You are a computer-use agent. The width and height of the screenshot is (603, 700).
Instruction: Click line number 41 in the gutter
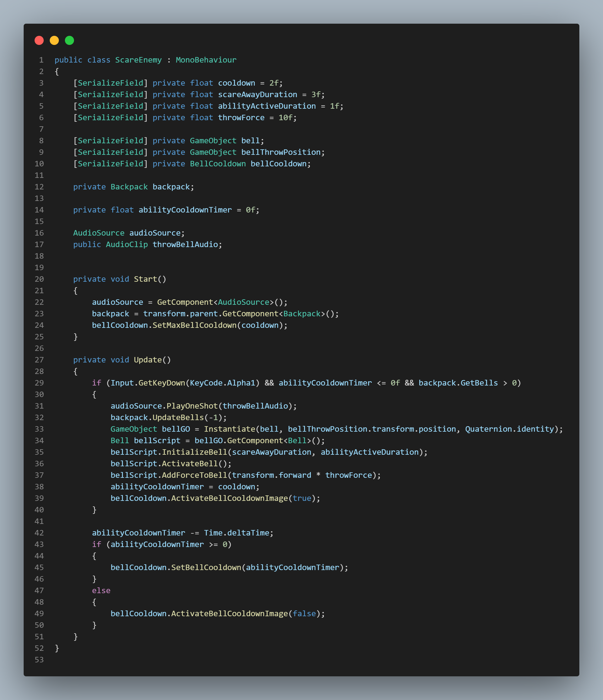coord(39,521)
